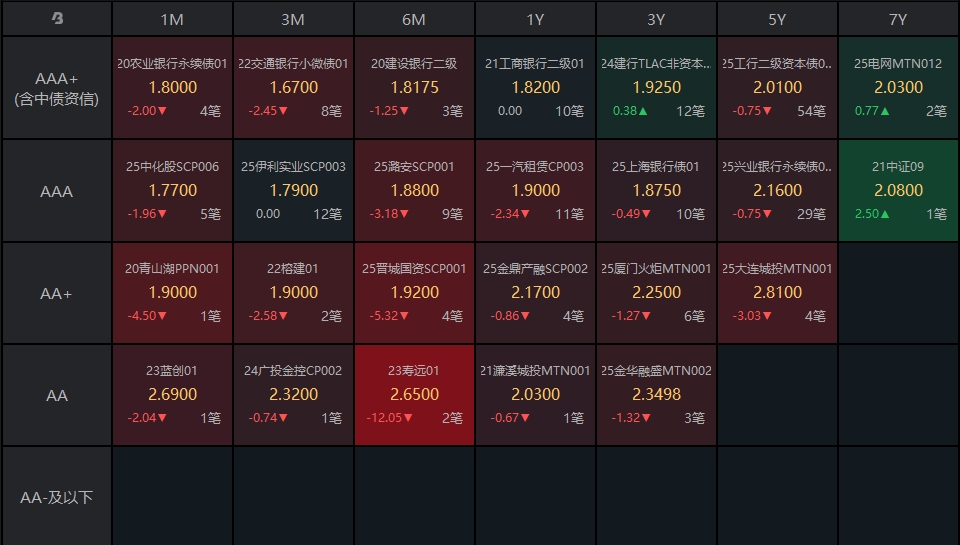The image size is (960, 545).
Task: Open the 21中证09 bond cell
Action: (898, 190)
